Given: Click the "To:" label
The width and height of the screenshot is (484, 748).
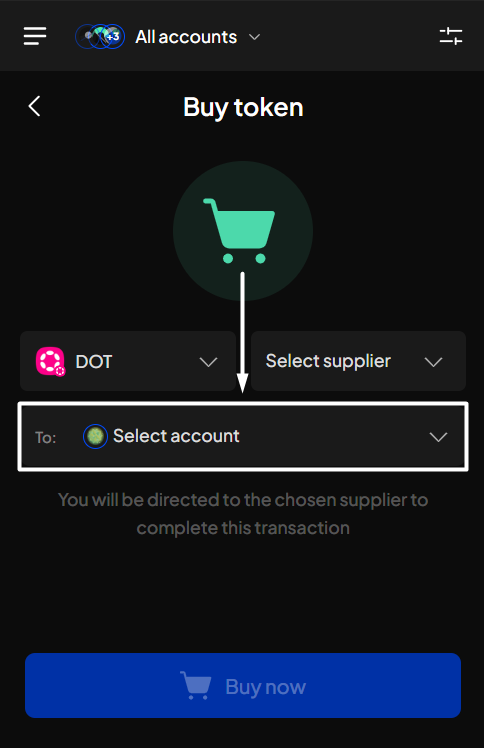Looking at the screenshot, I should (46, 437).
